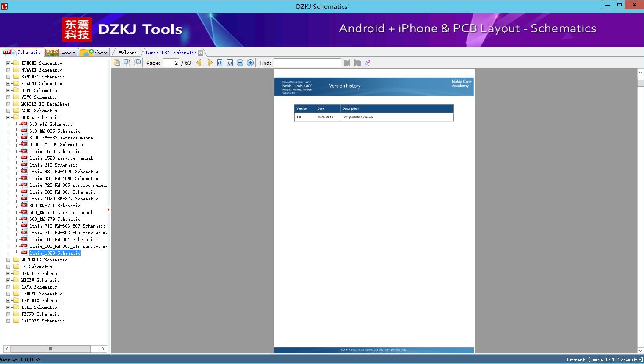Viewport: 644px width, 364px height.
Task: Expand the OPPO Schematic folder
Action: tap(8, 90)
